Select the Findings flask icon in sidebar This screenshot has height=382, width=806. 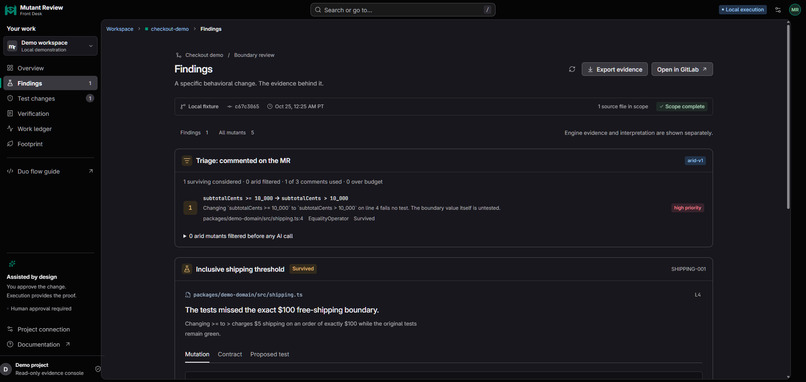pos(10,83)
